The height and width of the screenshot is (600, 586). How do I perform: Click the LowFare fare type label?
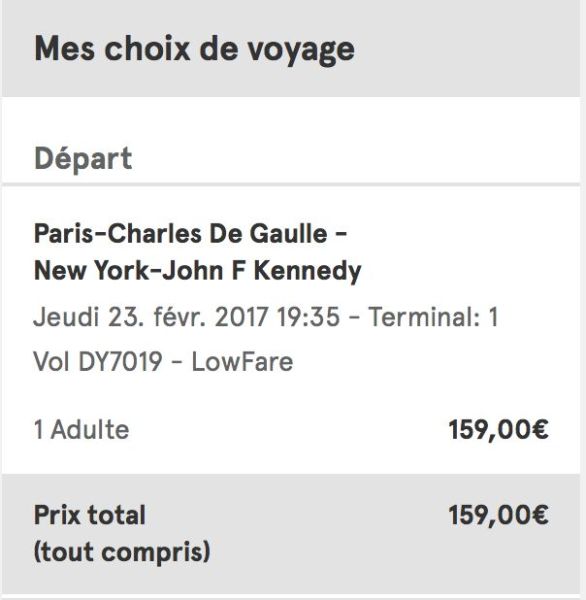click(242, 362)
